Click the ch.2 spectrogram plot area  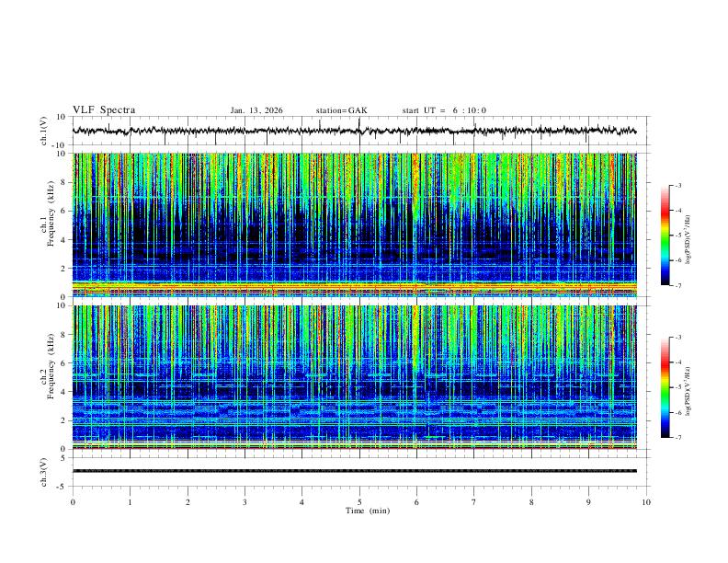coord(355,377)
